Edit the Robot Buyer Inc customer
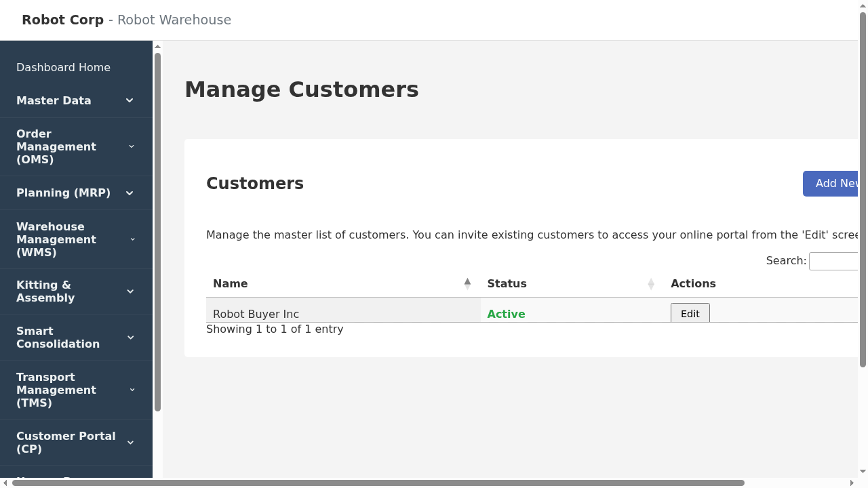Screen dimensions: 868x488 (x=690, y=313)
